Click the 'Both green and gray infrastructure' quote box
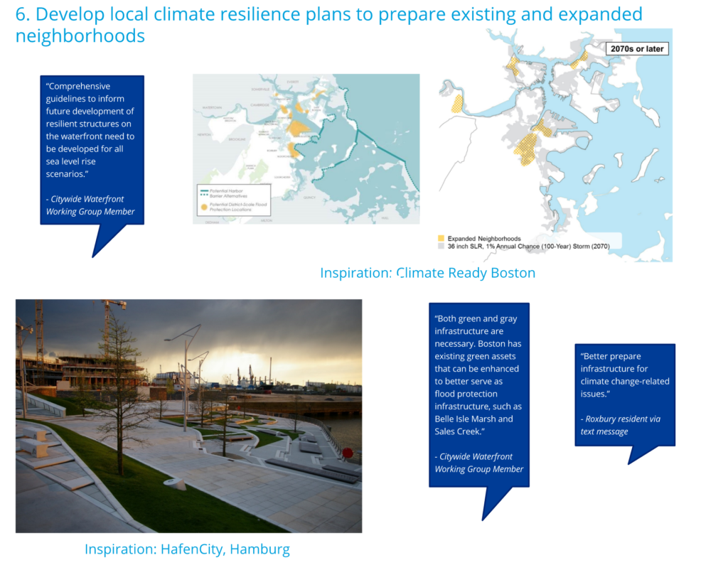 (478, 394)
